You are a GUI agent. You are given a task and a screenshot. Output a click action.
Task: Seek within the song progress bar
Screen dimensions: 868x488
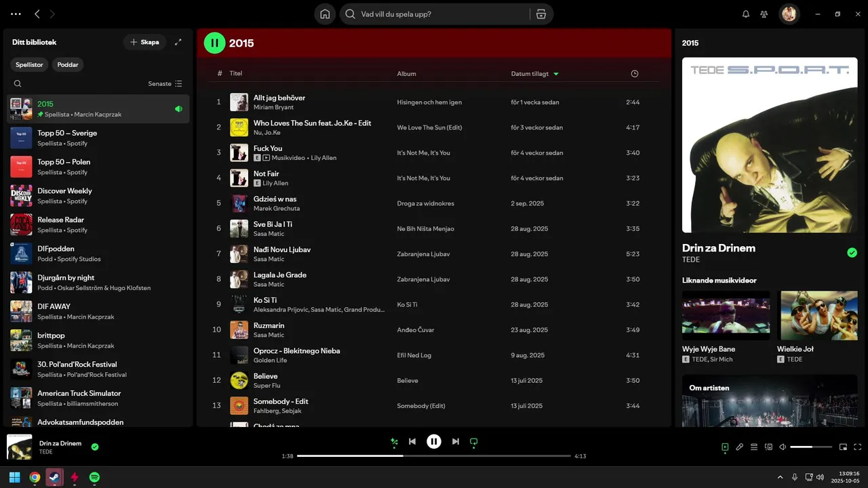click(434, 456)
